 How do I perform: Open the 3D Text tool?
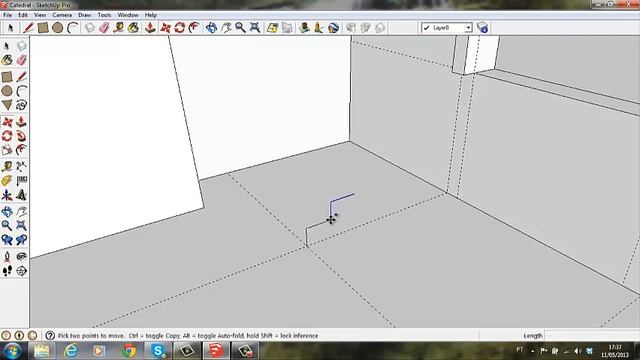coord(21,195)
